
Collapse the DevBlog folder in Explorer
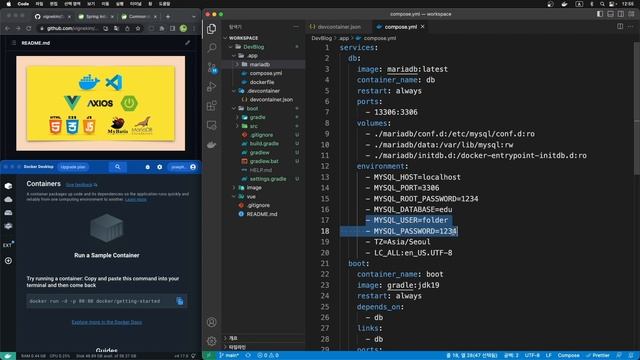(231, 47)
